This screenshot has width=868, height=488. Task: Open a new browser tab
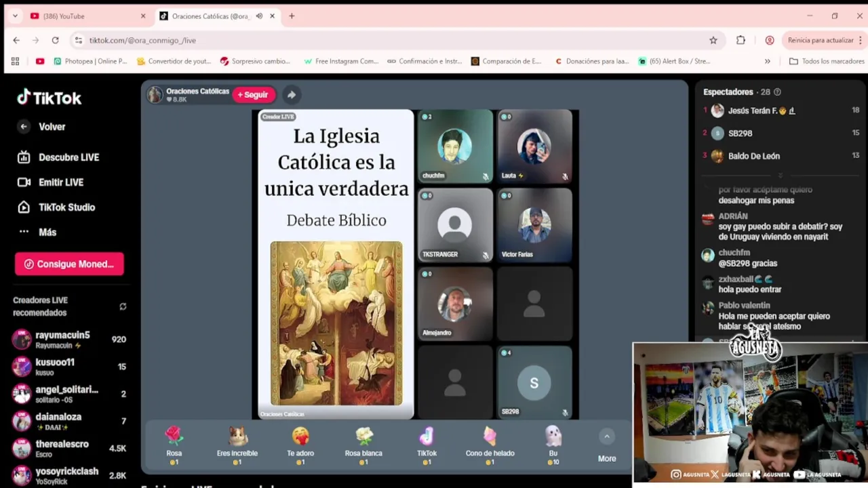(292, 16)
